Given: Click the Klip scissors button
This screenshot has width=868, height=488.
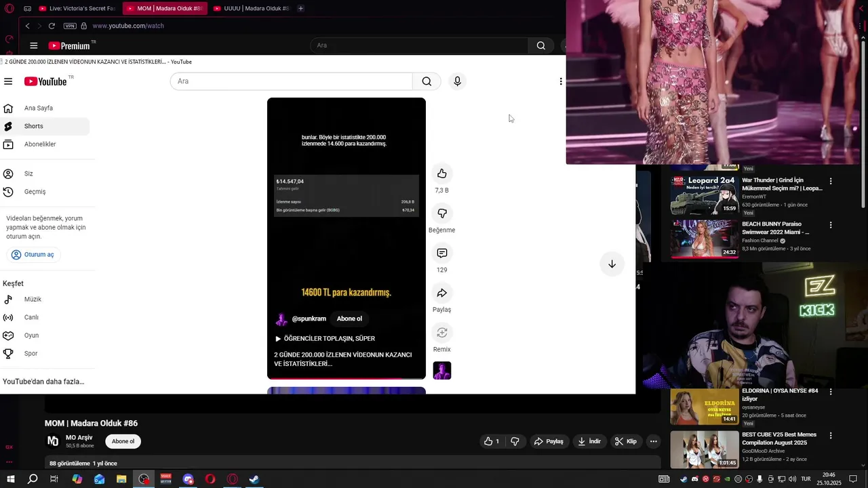Looking at the screenshot, I should click(625, 441).
